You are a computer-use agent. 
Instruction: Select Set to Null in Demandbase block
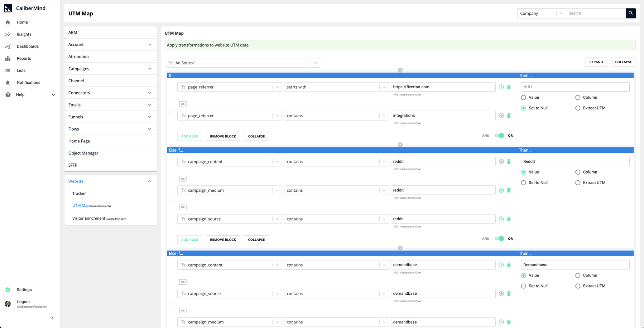point(524,286)
